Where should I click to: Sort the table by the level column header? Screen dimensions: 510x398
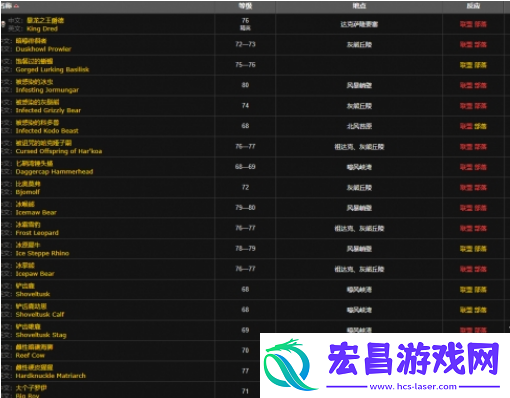245,6
